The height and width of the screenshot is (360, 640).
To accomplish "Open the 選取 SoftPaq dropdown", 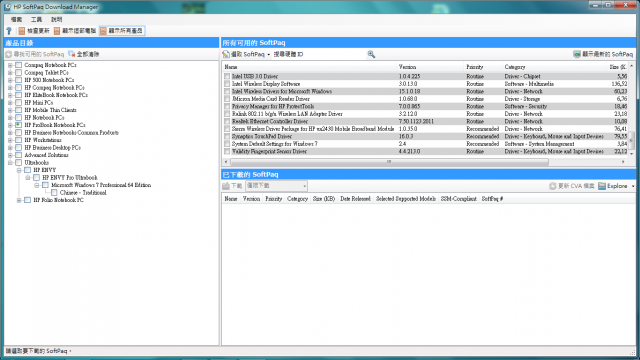I will 246,54.
